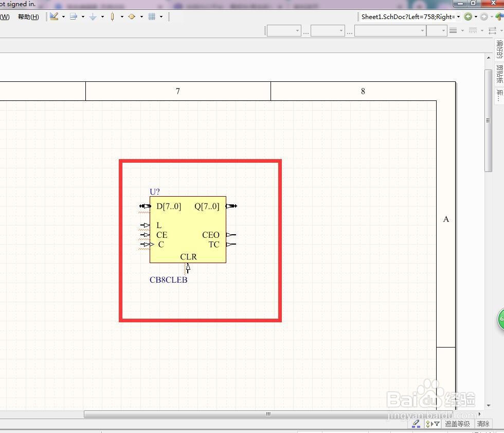
Task: Click the wide empty combo box field
Action: (390, 31)
